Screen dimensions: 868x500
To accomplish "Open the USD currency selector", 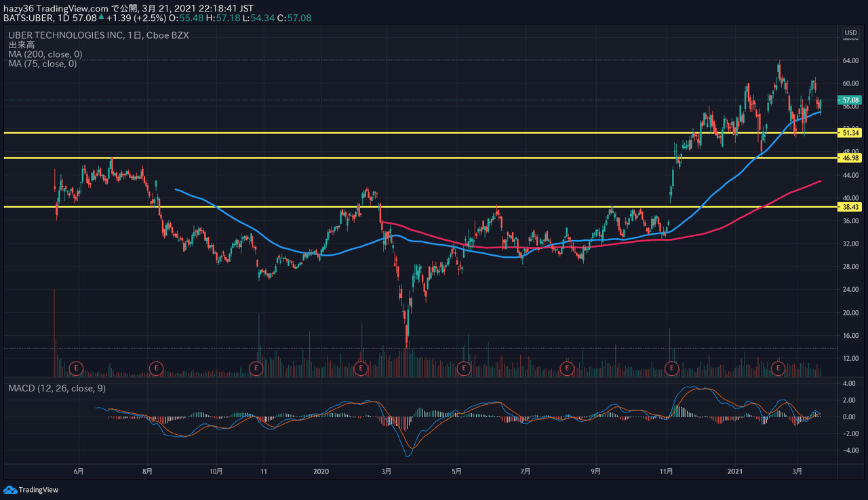I will 850,33.
